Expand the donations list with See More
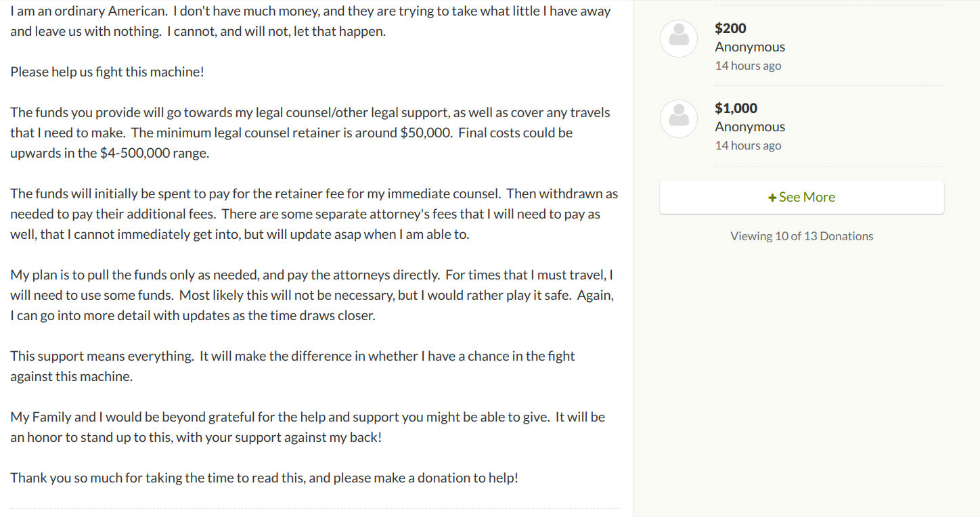980x517 pixels. point(801,197)
